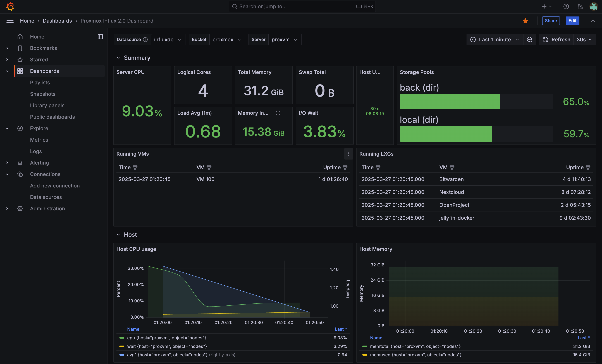Open Library panels in the sidebar
Image resolution: width=602 pixels, height=364 pixels.
(x=47, y=105)
